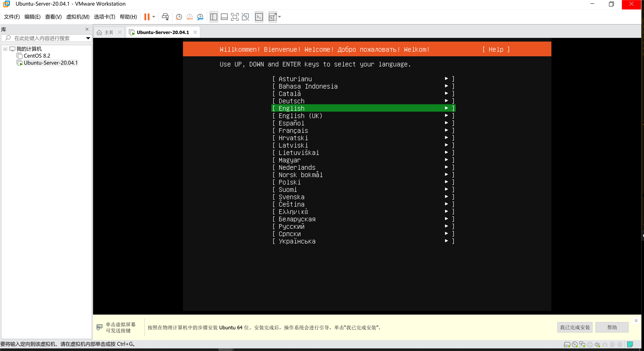Open the 帮助(H) menu
Image resolution: width=644 pixels, height=351 pixels.
(128, 17)
